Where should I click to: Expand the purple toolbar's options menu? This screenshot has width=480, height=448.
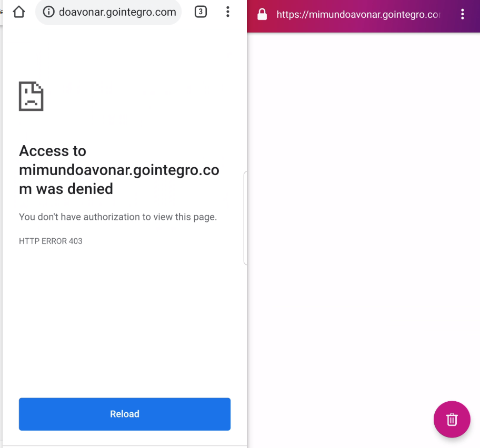[x=463, y=15]
